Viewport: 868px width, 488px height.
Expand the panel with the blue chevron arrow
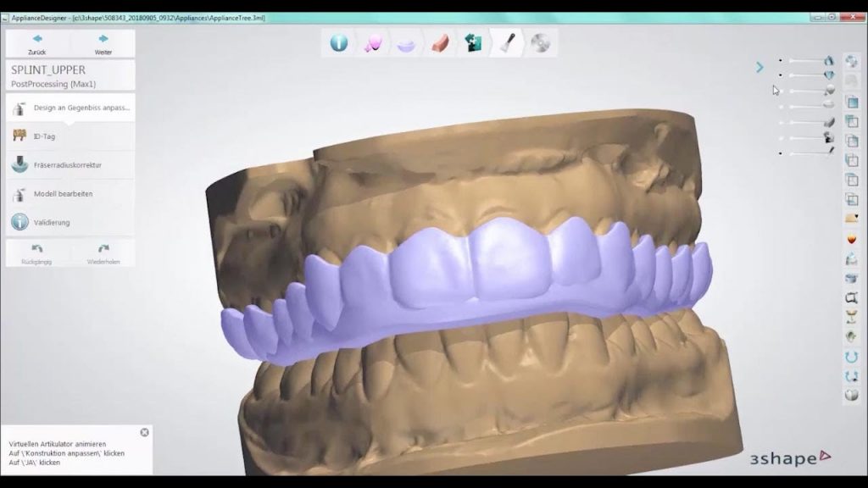759,67
